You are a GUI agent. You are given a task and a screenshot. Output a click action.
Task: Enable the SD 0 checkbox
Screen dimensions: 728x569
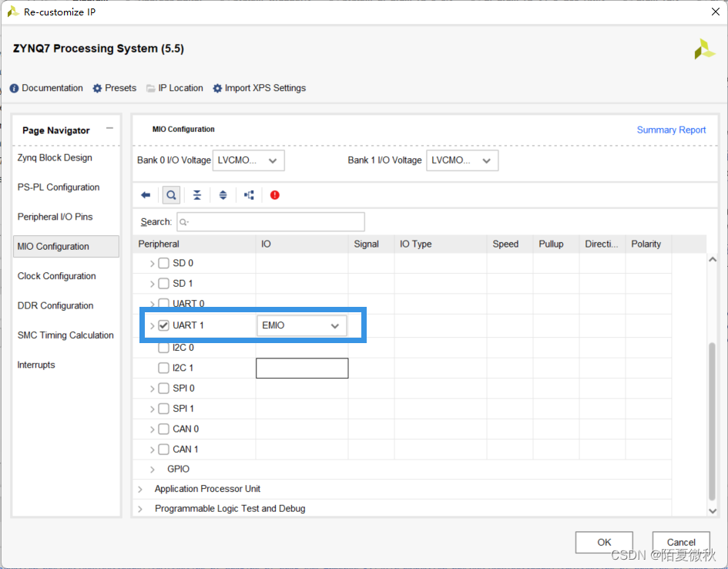click(x=163, y=264)
